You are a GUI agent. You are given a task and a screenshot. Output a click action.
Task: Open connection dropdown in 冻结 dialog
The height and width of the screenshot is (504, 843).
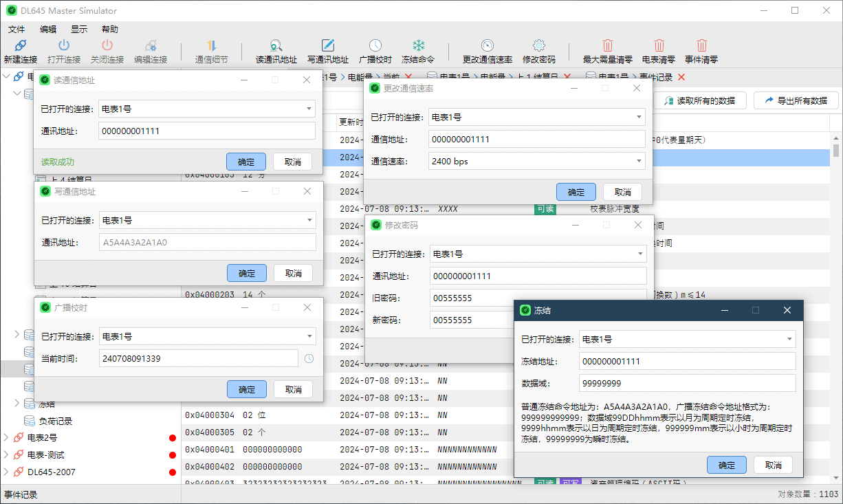pos(789,339)
